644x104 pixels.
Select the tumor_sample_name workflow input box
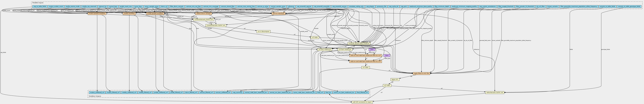click(x=152, y=6)
